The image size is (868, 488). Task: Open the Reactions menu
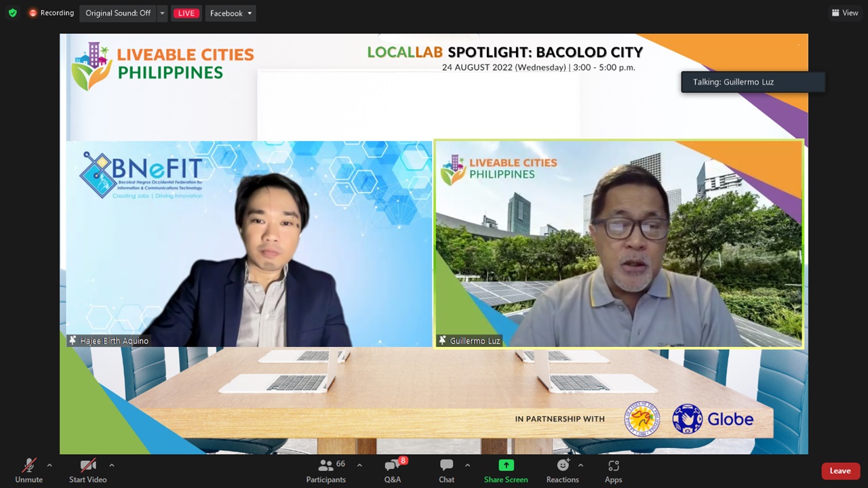pos(563,471)
